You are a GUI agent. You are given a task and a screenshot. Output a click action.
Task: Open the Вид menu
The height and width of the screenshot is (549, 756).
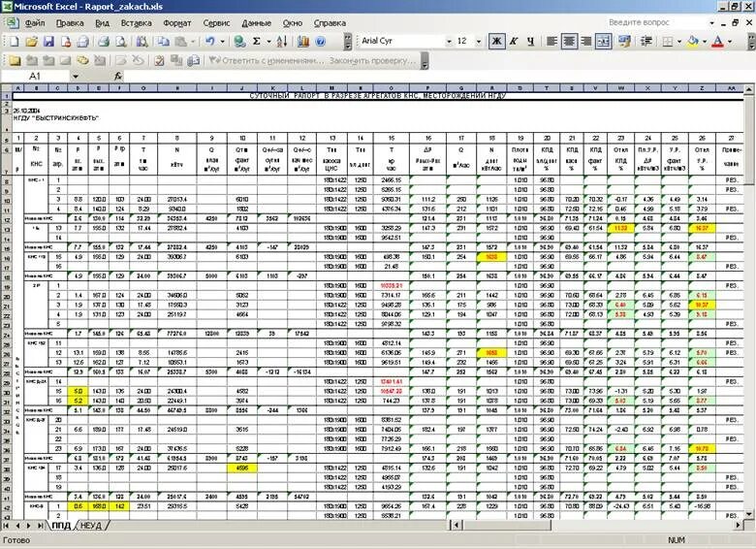[x=102, y=22]
